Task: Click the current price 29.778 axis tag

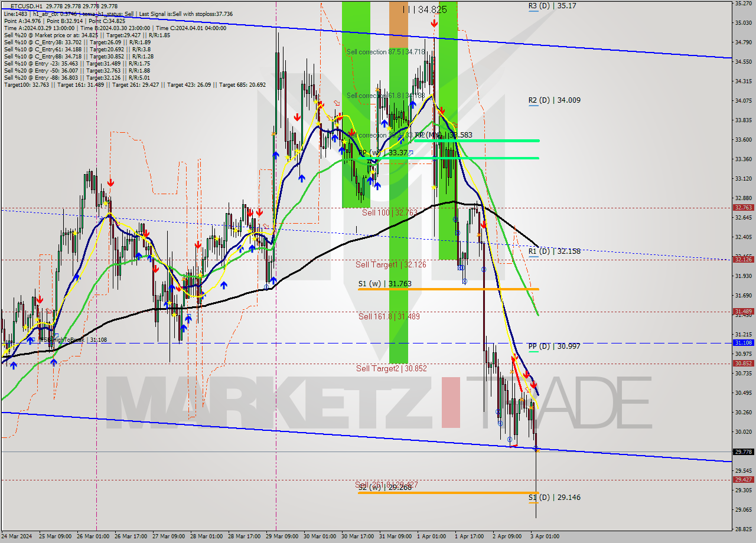Action: pyautogui.click(x=743, y=452)
